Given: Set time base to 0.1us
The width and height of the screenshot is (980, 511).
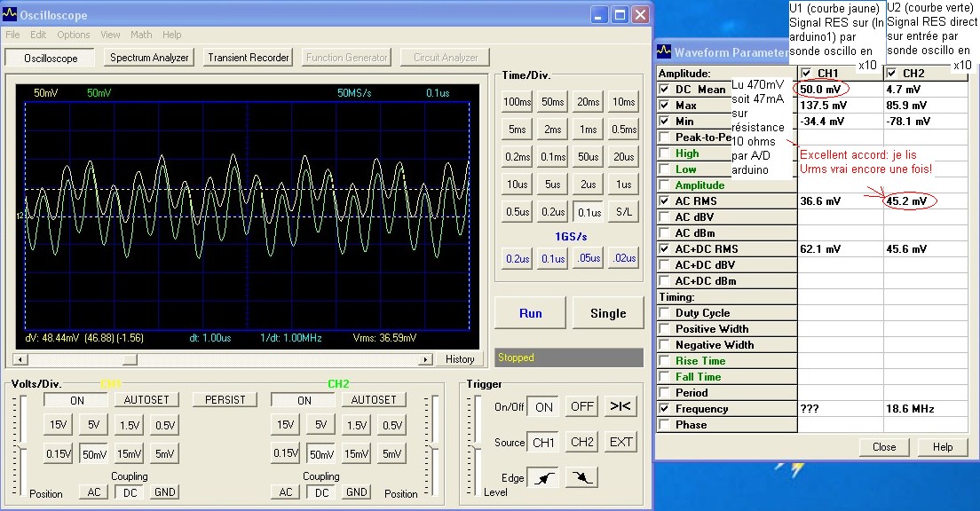Looking at the screenshot, I should [589, 212].
